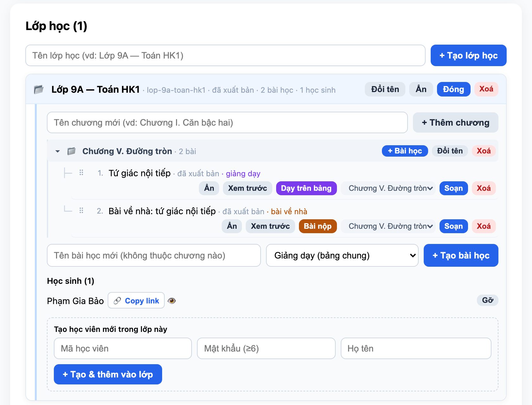Preview the Bài về nhà lesson

270,226
